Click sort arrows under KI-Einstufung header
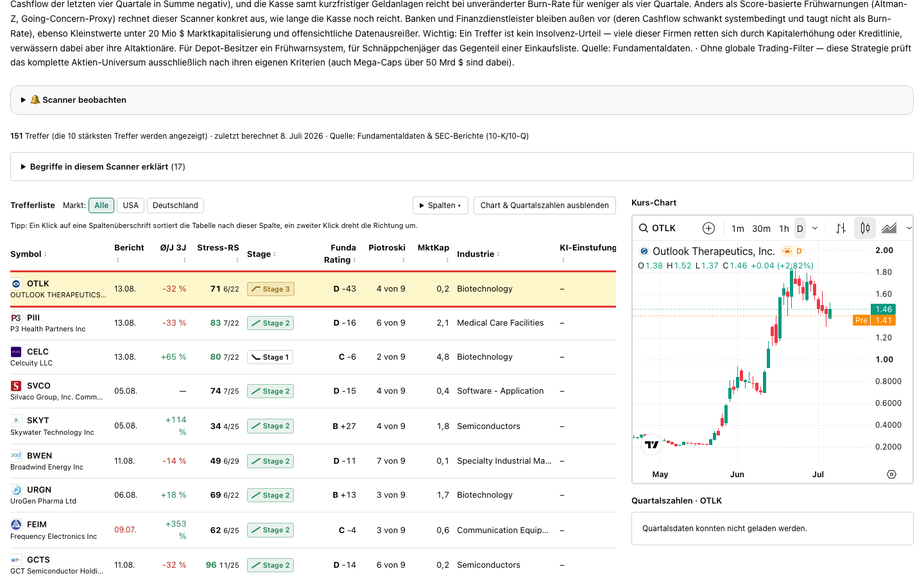 pos(563,260)
